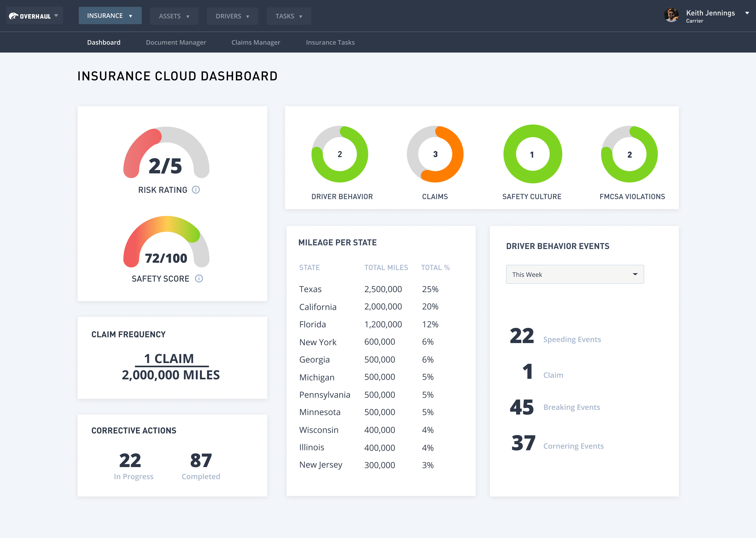Click the Speeding Events link

coord(572,340)
